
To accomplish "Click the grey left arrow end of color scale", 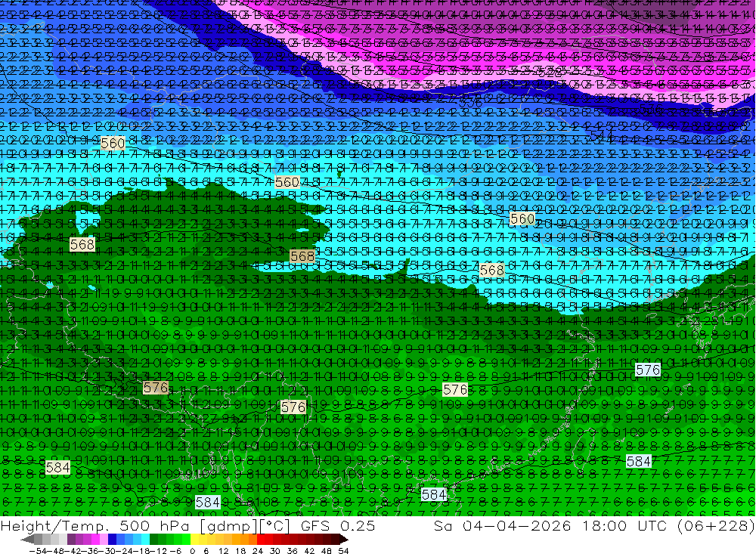I will (x=29, y=540).
